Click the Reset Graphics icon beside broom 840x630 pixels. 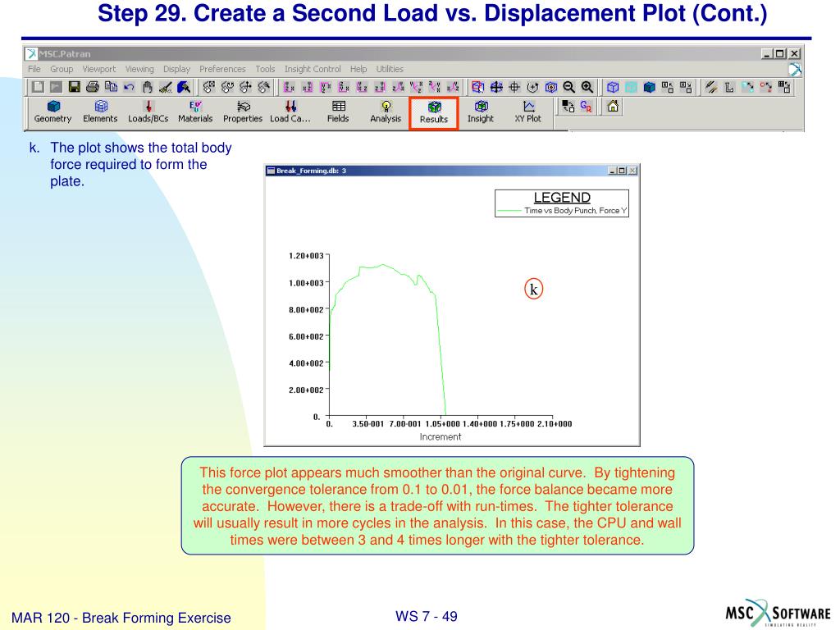pyautogui.click(x=184, y=87)
